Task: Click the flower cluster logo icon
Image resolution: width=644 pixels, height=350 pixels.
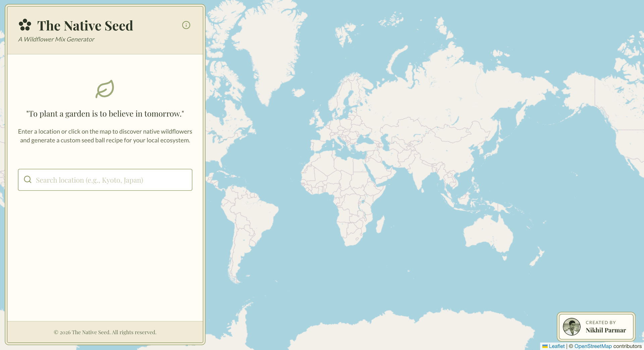Action: tap(24, 24)
